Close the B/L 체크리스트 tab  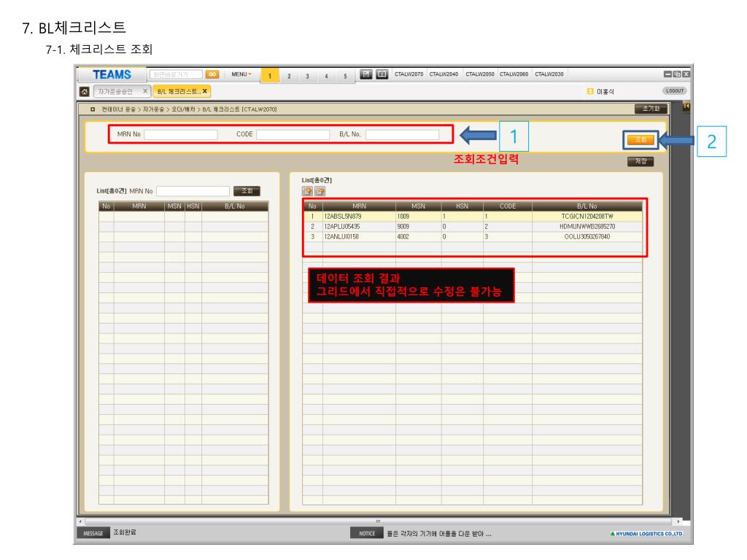(x=205, y=90)
